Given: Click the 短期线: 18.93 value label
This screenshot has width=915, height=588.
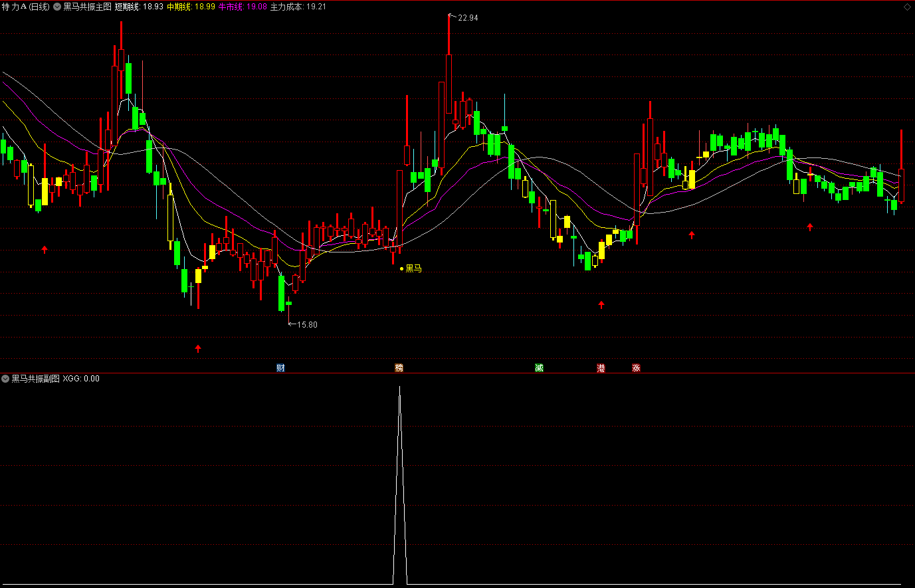Looking at the screenshot, I should (x=139, y=7).
